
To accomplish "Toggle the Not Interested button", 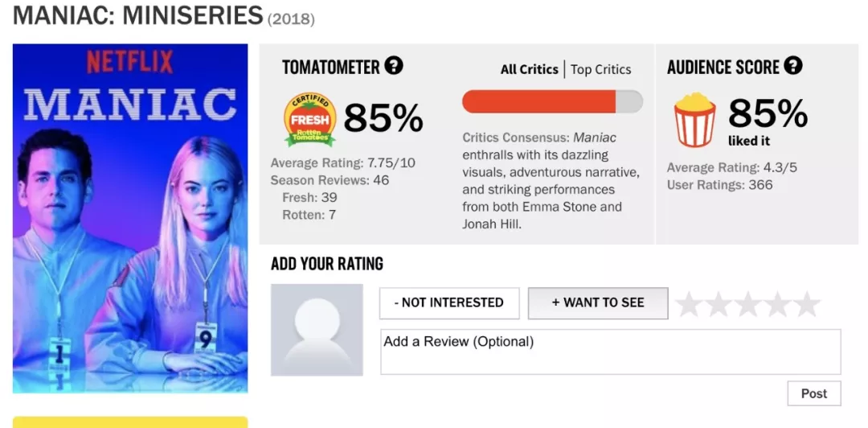I will pos(449,303).
